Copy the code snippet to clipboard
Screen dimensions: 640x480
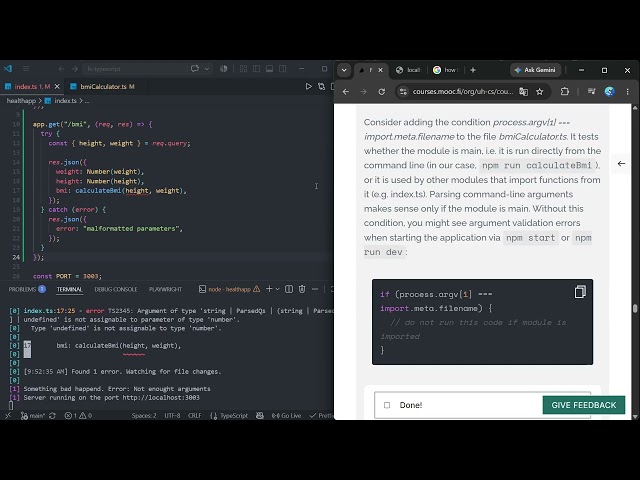580,292
